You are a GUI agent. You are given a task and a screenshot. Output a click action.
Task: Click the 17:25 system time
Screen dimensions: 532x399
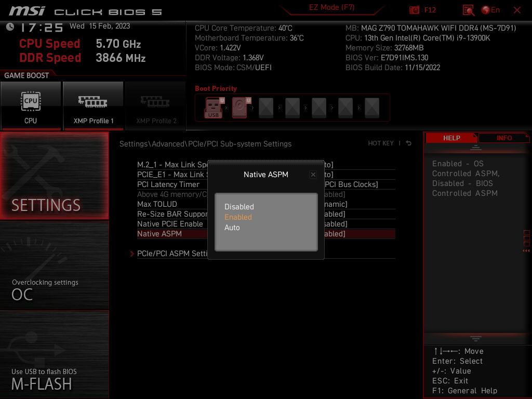click(x=42, y=28)
